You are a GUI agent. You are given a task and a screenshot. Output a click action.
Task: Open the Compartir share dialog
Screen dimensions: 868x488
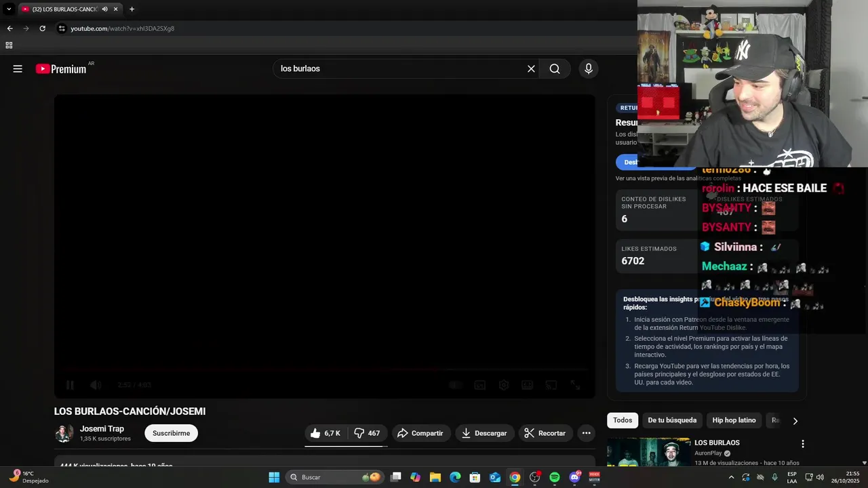420,433
